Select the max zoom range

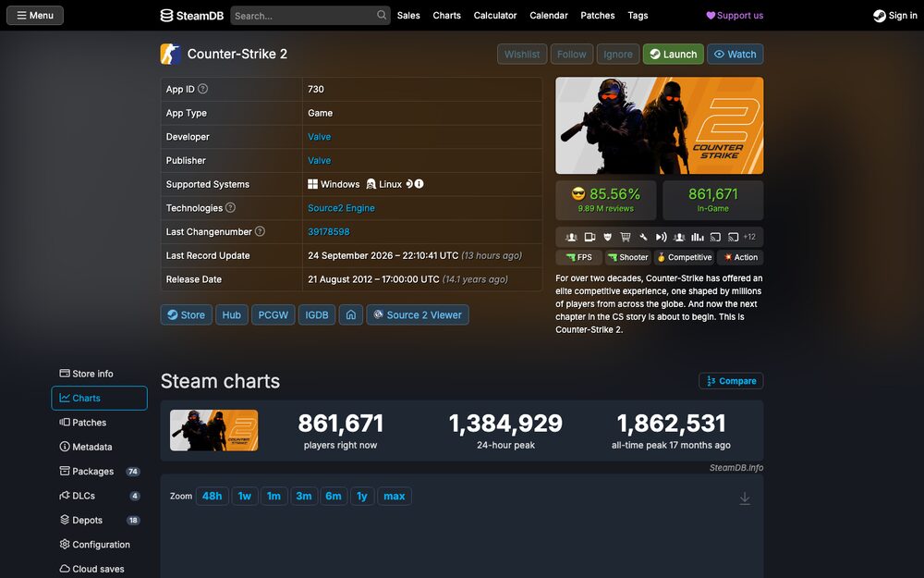pyautogui.click(x=395, y=496)
